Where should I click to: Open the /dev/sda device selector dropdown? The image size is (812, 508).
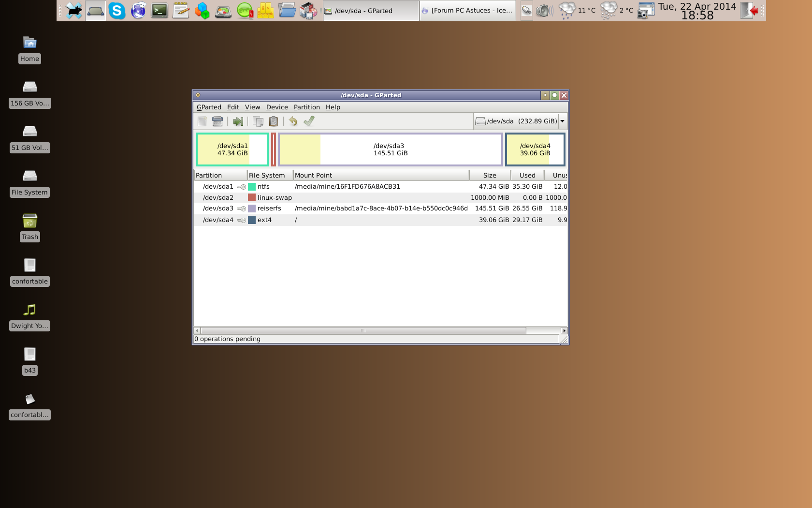pos(562,121)
